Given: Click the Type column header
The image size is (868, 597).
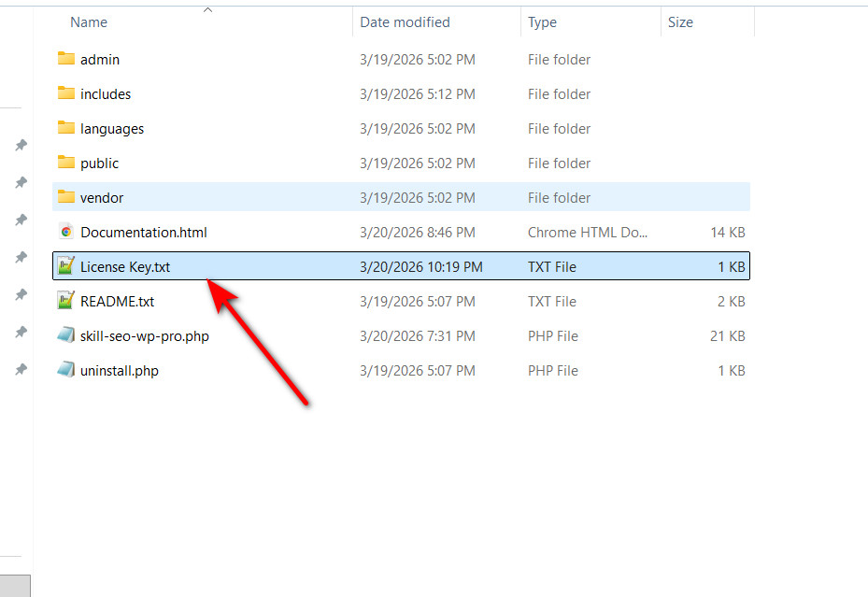Looking at the screenshot, I should click(x=542, y=22).
